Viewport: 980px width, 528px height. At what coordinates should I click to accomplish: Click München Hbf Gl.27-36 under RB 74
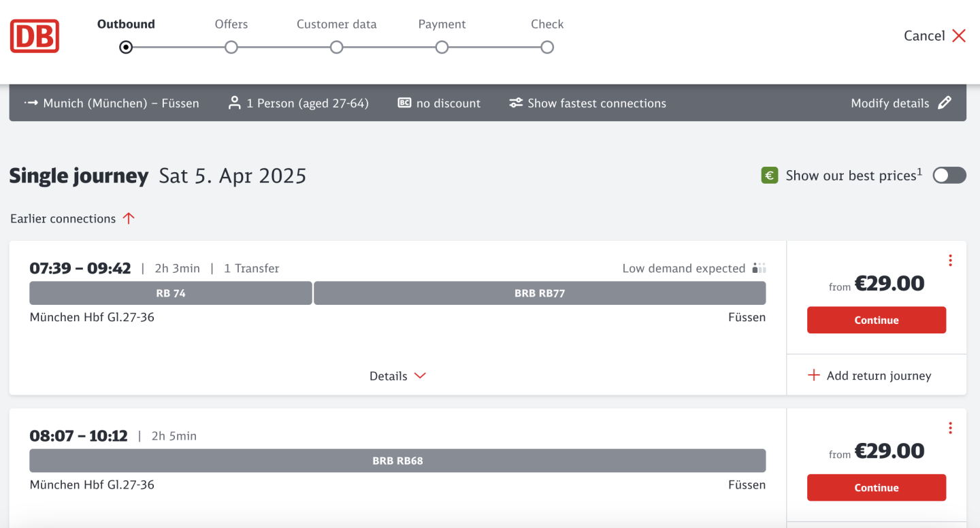92,317
